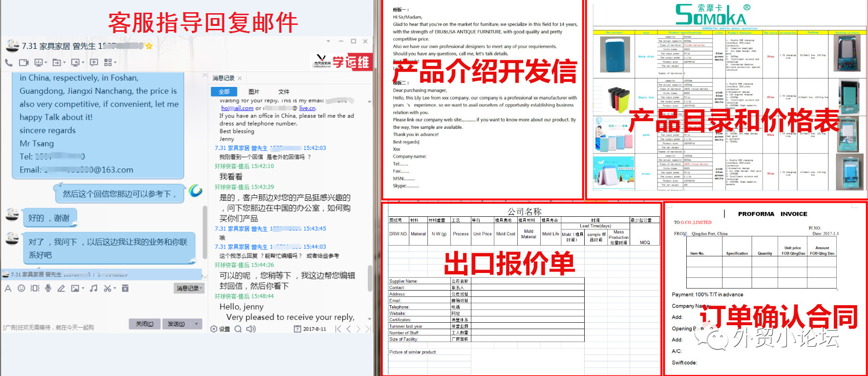Expand the screenshot scissors dropdown arrow
Image resolution: width=868 pixels, height=376 pixels.
coord(115,289)
